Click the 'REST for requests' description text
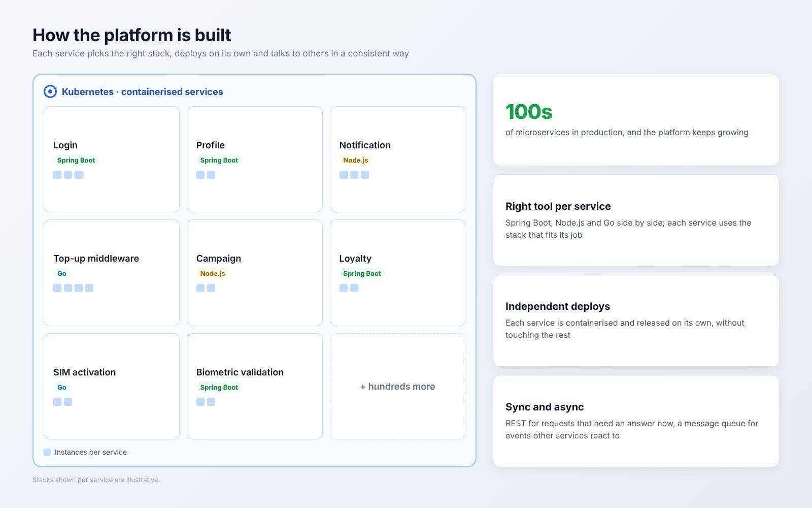 [632, 429]
